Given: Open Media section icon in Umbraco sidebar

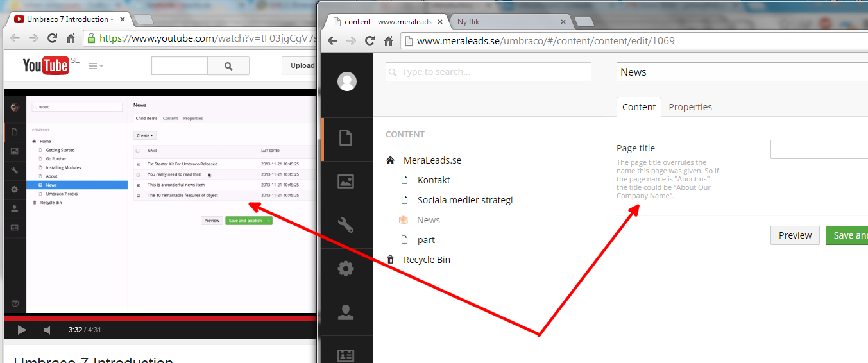Looking at the screenshot, I should 346,181.
